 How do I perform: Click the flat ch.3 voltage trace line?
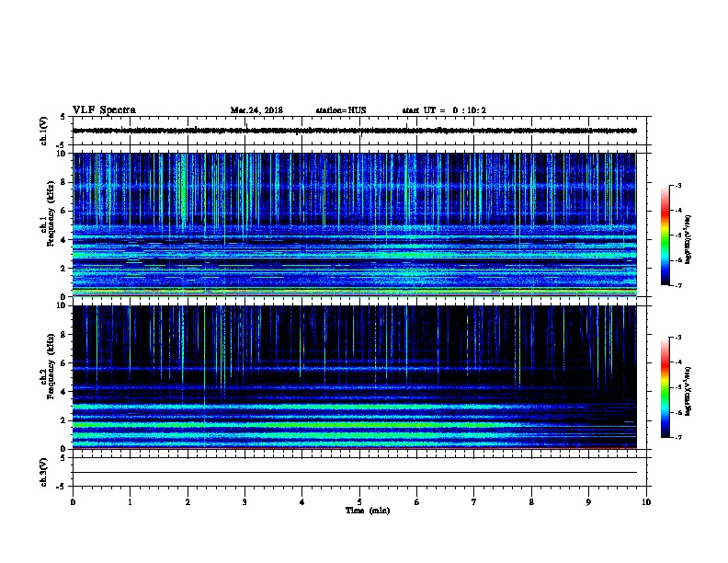click(x=355, y=473)
